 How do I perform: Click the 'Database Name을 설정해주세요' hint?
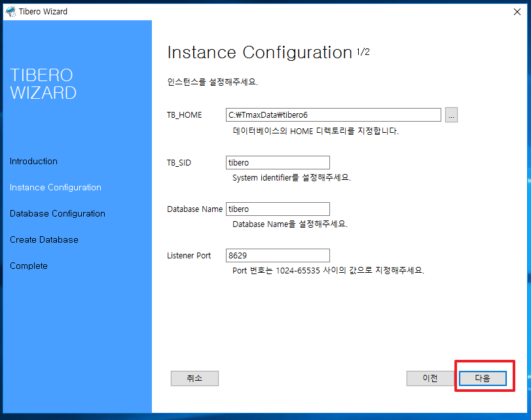(x=290, y=224)
